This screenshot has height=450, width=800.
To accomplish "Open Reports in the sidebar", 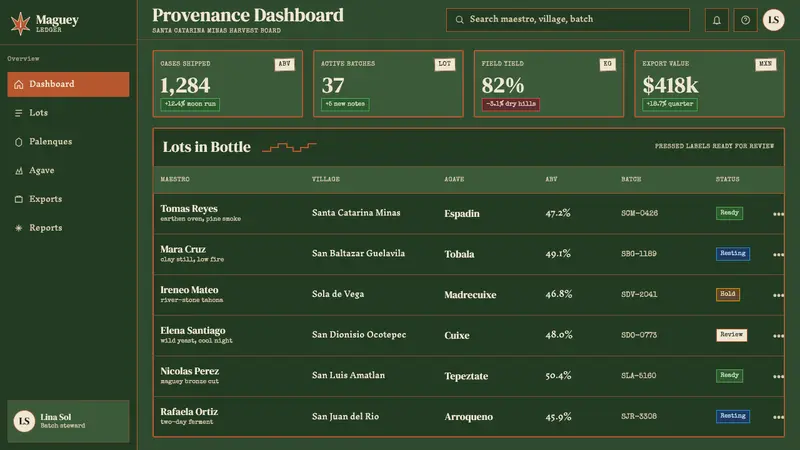I will tap(68, 228).
